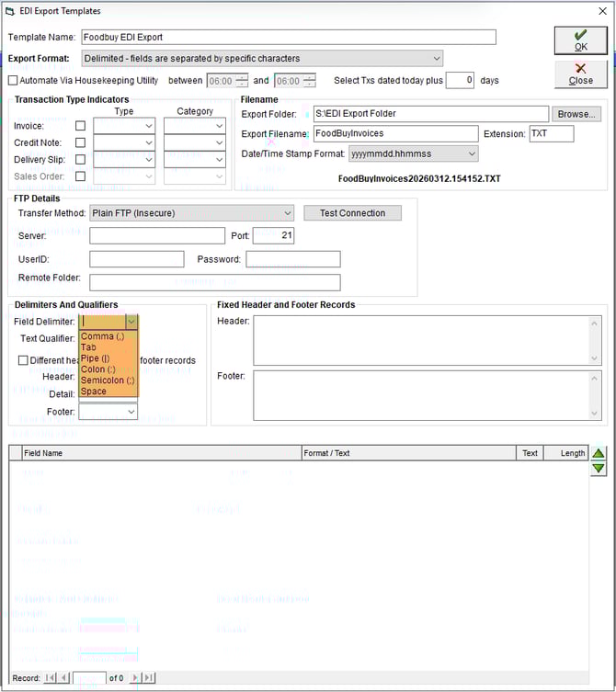Go to next record navigation icon

tap(135, 678)
